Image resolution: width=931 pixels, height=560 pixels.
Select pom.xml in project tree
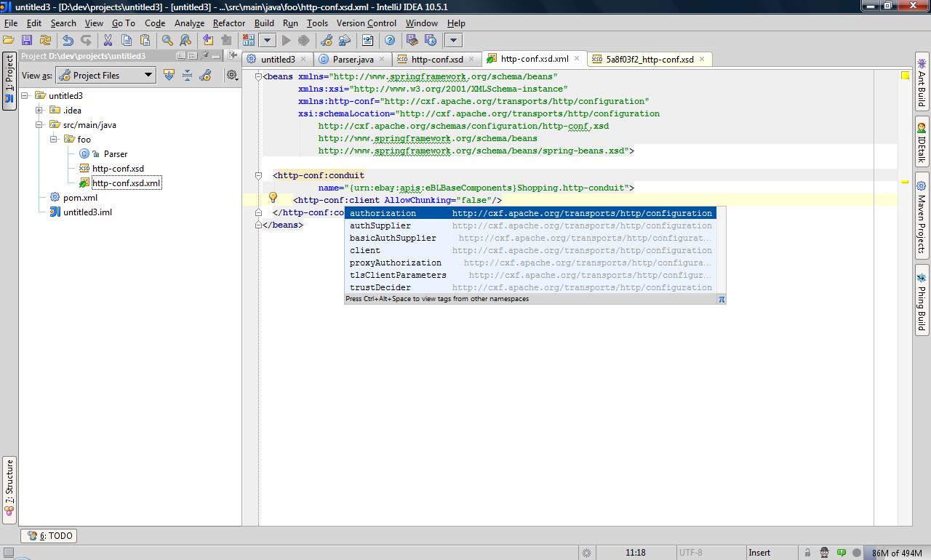click(80, 197)
